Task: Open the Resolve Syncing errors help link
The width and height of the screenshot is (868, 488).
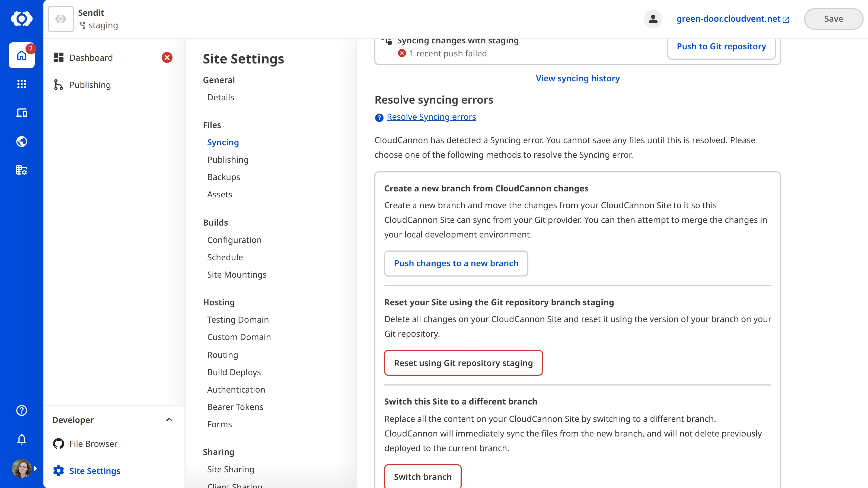Action: 431,117
